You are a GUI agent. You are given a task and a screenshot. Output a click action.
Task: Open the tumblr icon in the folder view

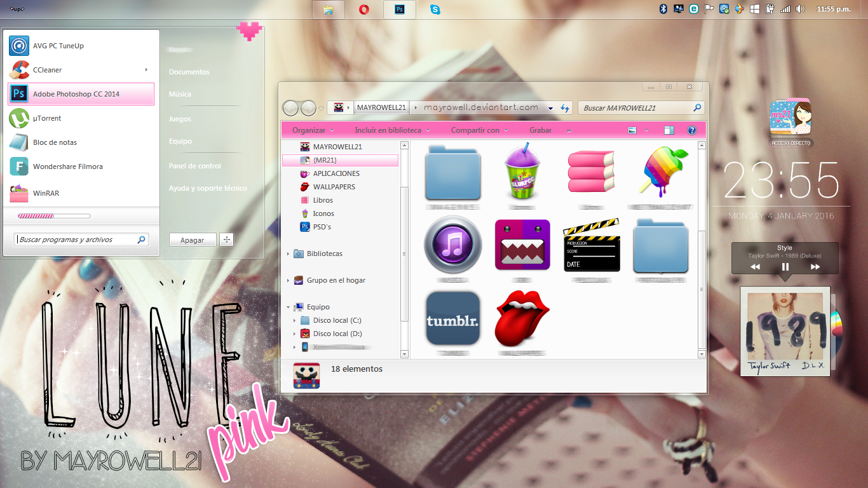point(452,319)
